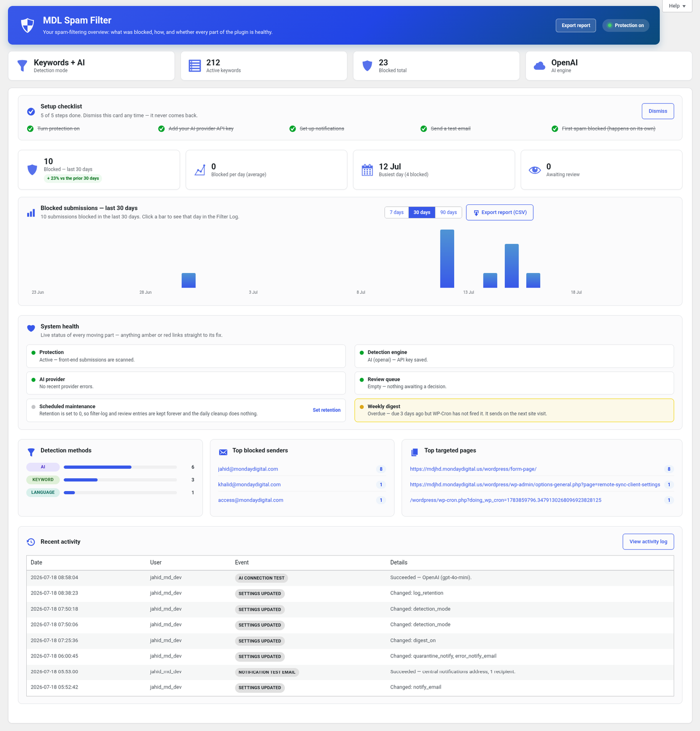Click the KEYWORD method tag label
This screenshot has width=700, height=731.
coord(43,480)
